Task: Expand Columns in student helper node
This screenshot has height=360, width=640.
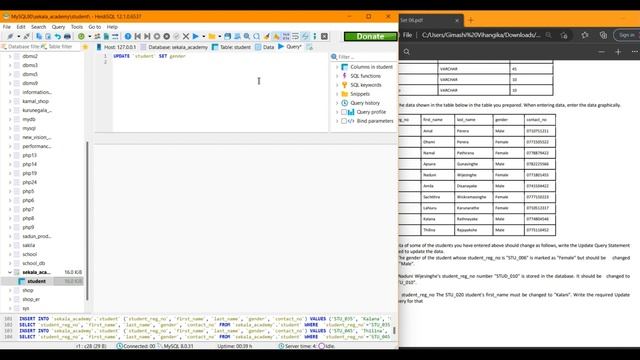Action: coord(337,67)
